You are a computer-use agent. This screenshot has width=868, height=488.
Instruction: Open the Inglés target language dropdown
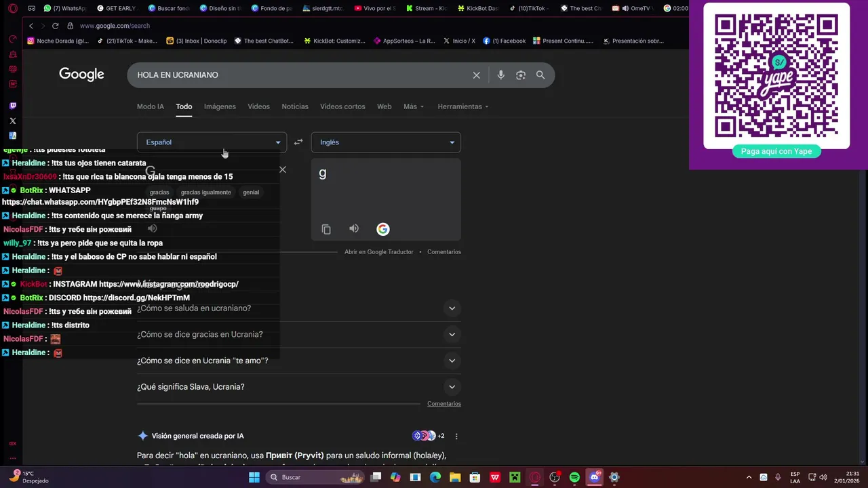(386, 142)
